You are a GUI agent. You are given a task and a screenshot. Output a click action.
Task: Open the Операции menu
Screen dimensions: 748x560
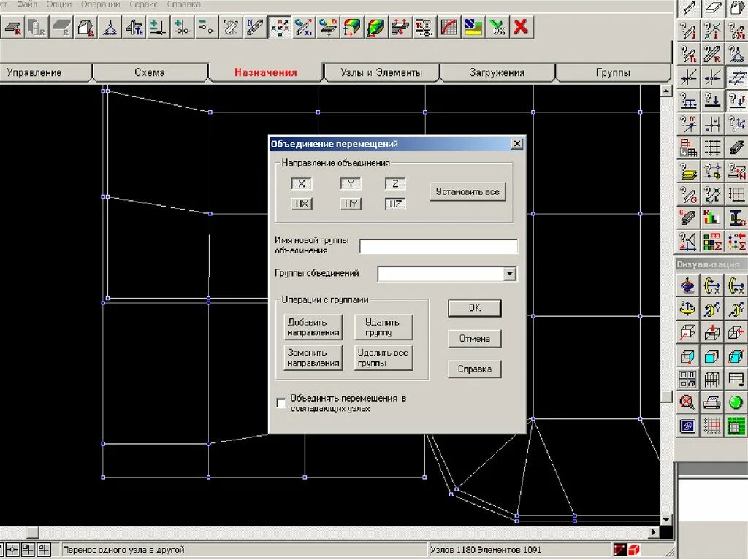point(101,4)
